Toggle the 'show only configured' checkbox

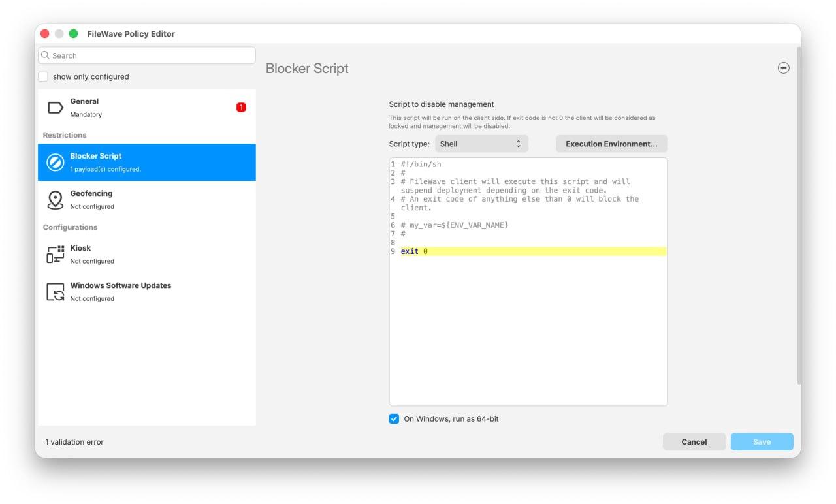[43, 76]
